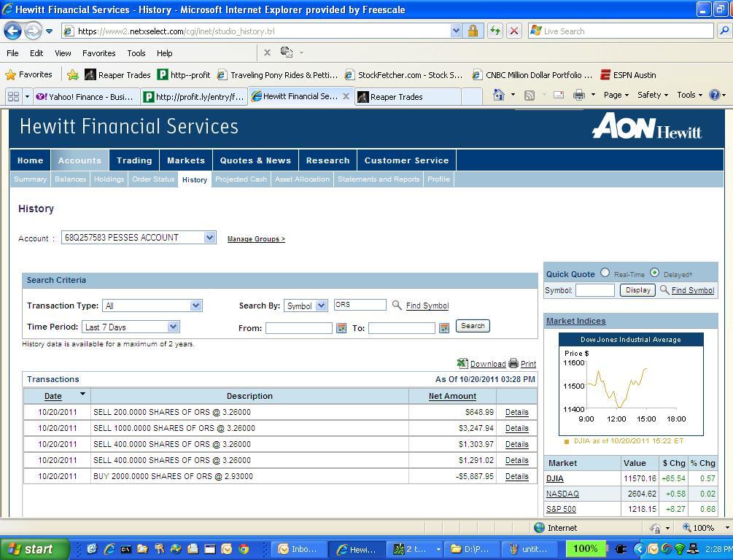Click the NASDAQ index link
733x560 pixels.
pyautogui.click(x=562, y=494)
